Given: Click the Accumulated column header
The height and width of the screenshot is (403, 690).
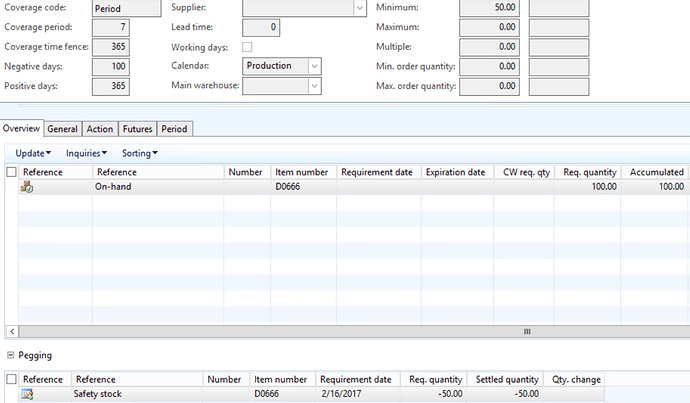Looking at the screenshot, I should [654, 172].
